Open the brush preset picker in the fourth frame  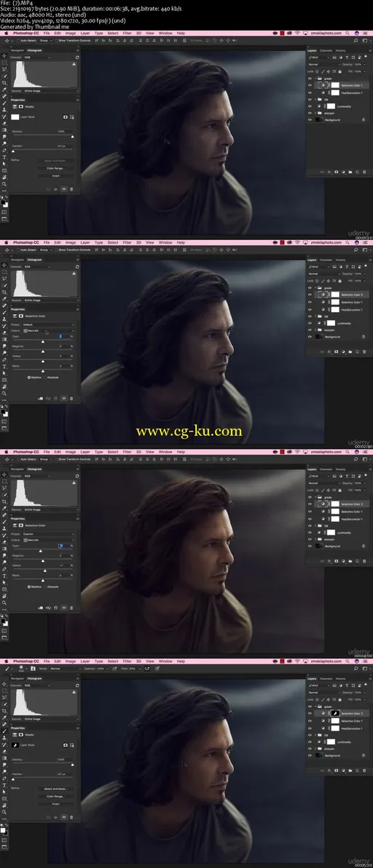[23, 669]
